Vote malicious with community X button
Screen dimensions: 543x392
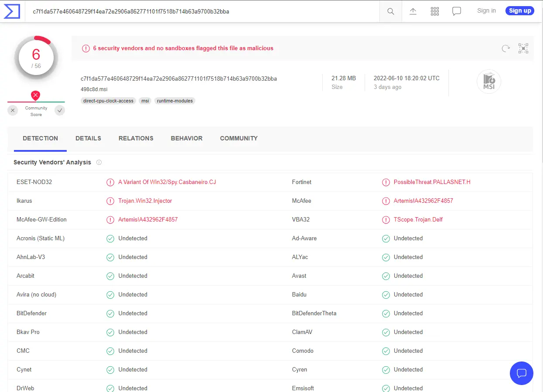pyautogui.click(x=13, y=111)
